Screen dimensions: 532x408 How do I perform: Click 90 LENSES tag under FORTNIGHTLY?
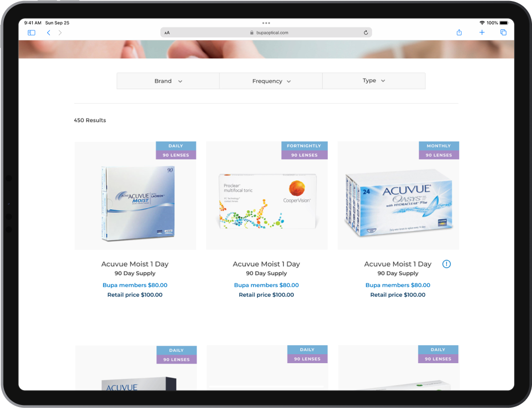point(304,155)
